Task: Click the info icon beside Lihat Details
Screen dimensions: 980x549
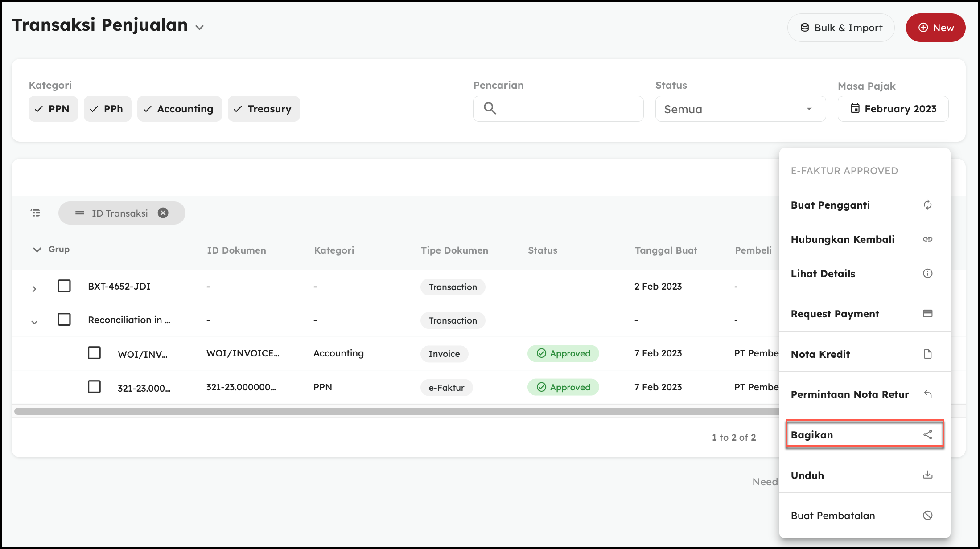Action: (927, 274)
